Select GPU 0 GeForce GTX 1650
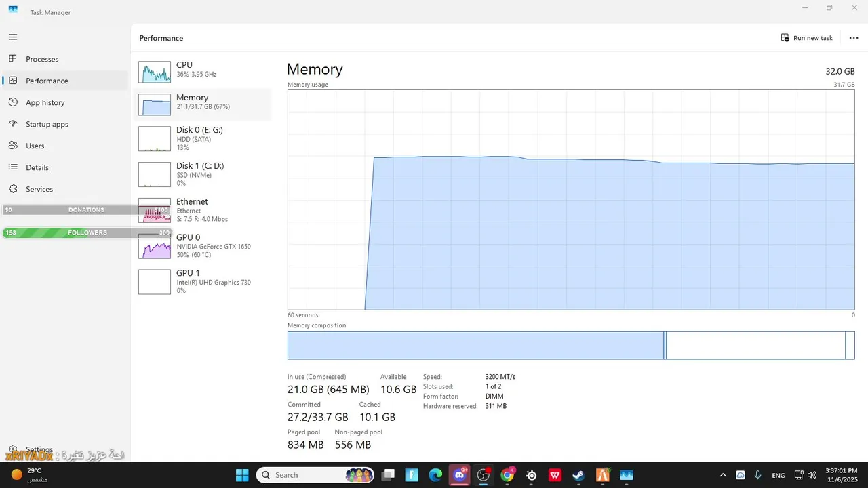 202,247
